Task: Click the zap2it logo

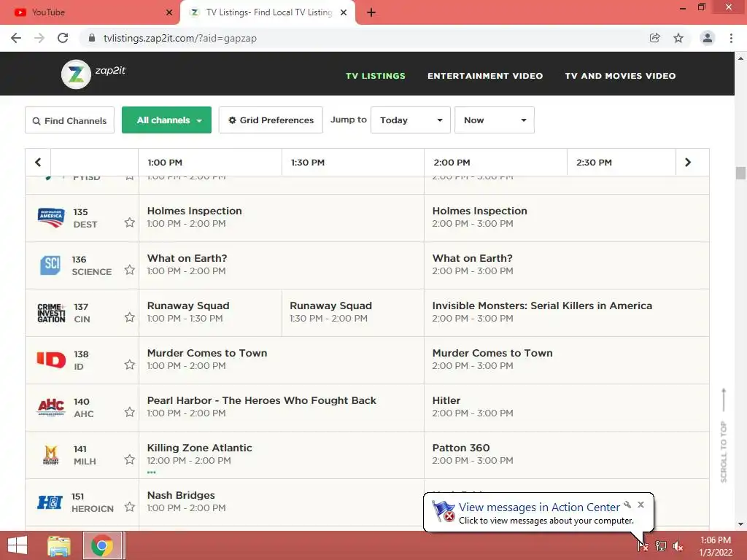Action: [93, 74]
